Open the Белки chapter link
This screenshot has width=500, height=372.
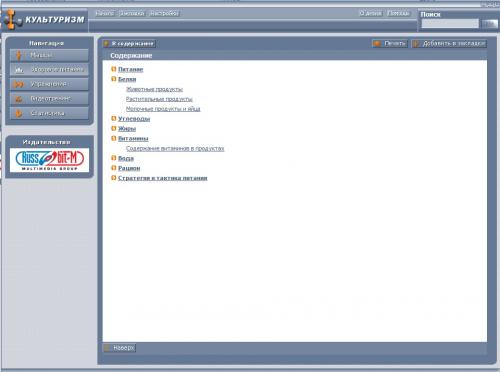click(127, 79)
